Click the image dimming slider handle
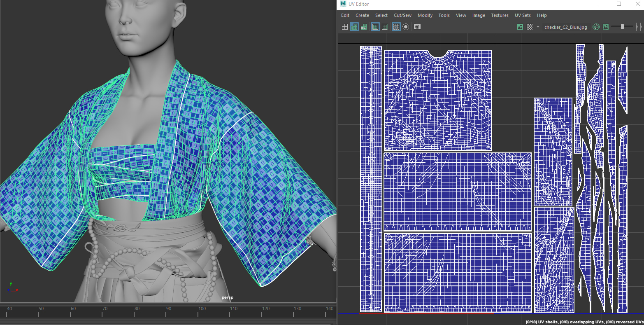Screen dimensions: 644x325 (622, 27)
